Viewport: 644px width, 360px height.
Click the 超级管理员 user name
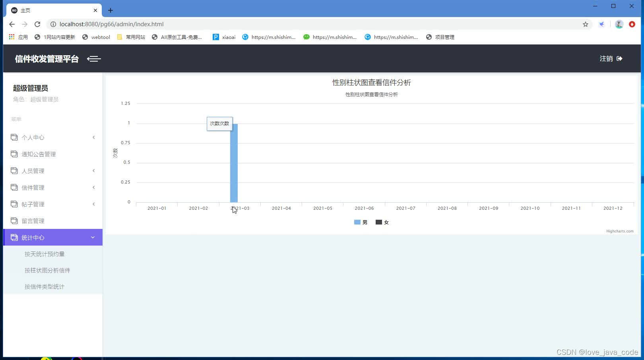(31, 88)
